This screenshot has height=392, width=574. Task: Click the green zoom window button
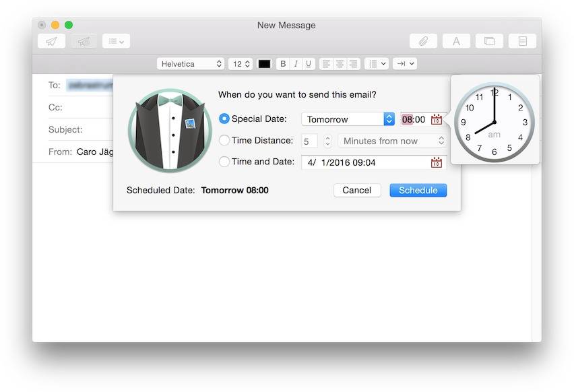69,25
